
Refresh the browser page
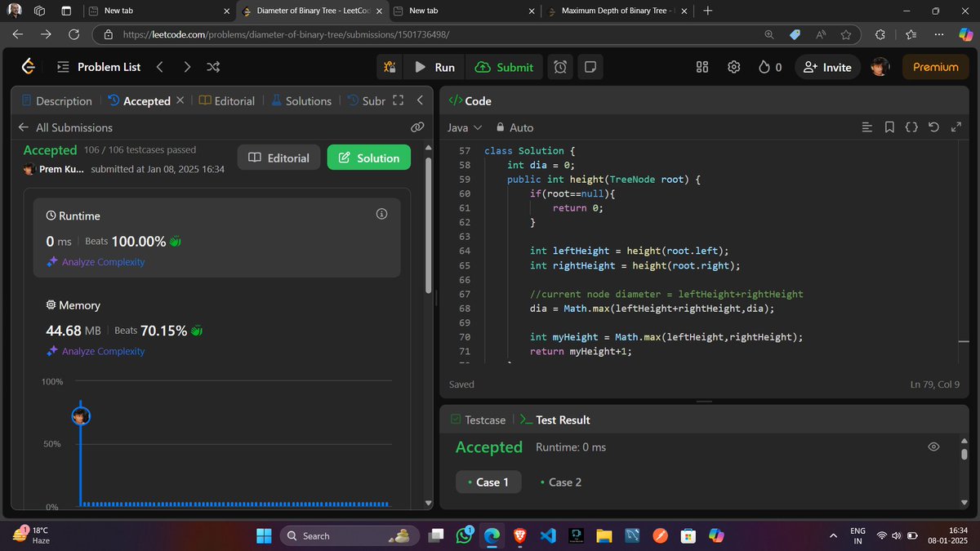[x=73, y=34]
